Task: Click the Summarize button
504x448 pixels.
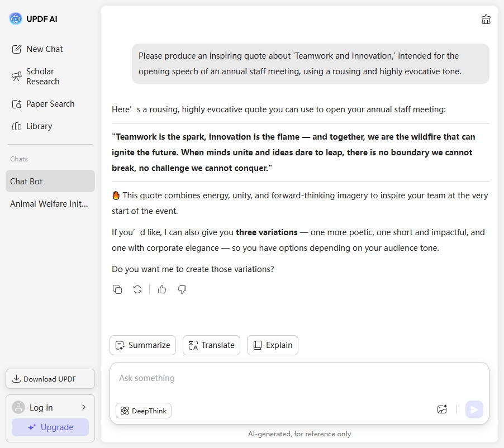Action: coord(142,345)
